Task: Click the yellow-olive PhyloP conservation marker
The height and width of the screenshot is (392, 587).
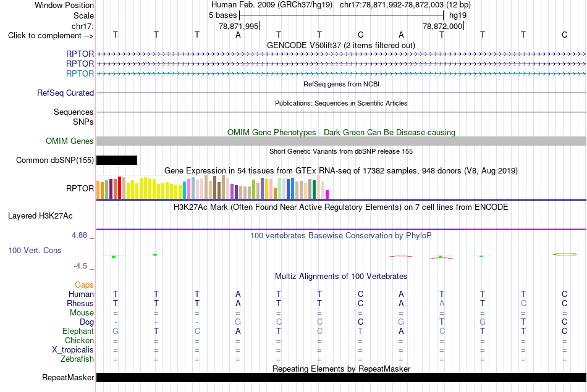Action: (565, 254)
